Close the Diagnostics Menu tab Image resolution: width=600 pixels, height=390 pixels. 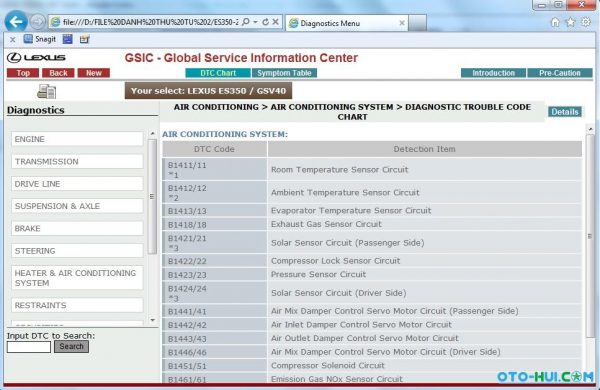(x=402, y=23)
